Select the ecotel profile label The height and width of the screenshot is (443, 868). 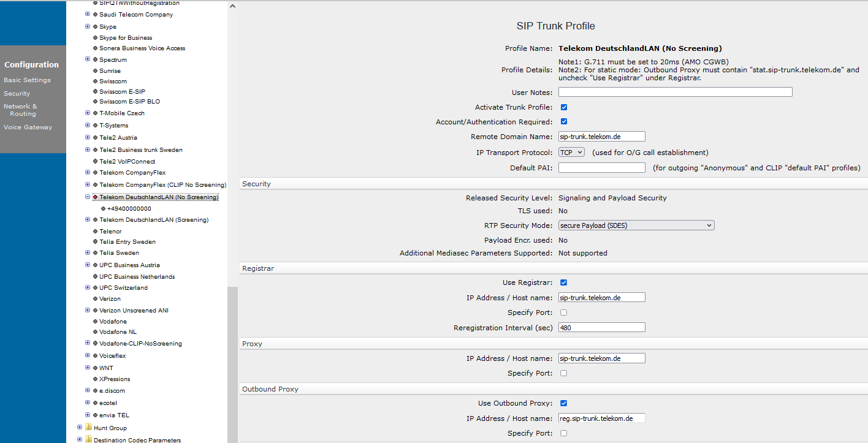tap(108, 403)
